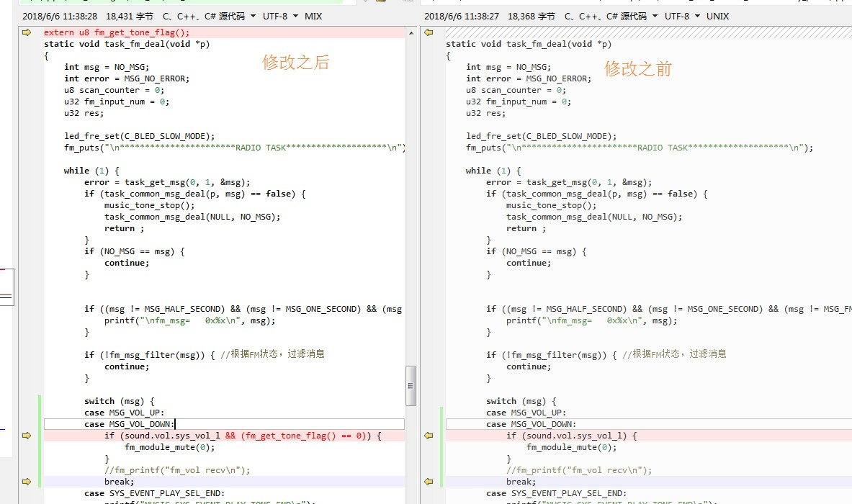The height and width of the screenshot is (504, 852).
Task: Click 'u8 scan_counter = 0;' in left pane
Action: point(114,90)
